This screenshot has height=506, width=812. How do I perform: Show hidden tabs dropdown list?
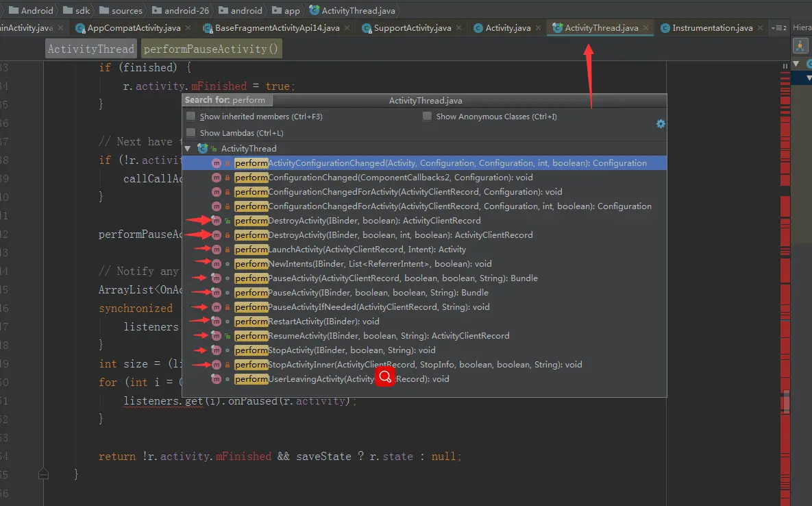[779, 28]
